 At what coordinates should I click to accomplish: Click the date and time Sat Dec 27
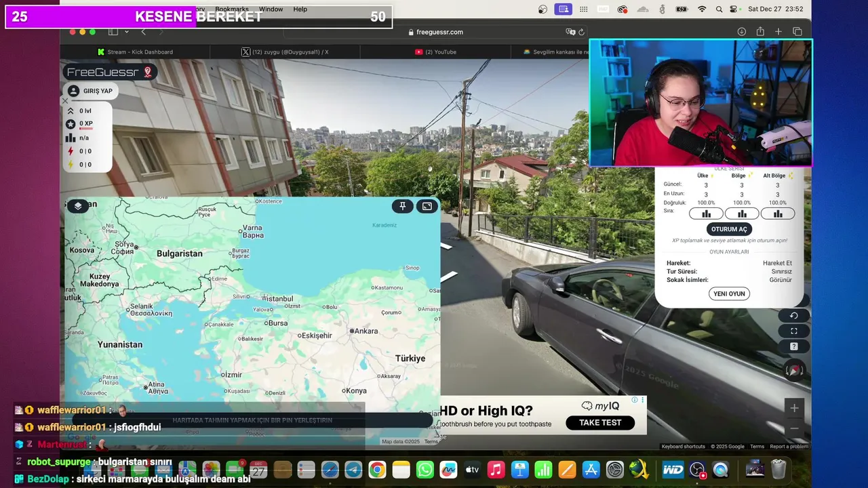[x=775, y=9]
